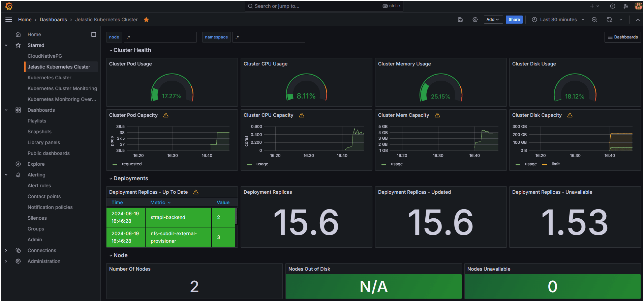Open the Metric column filter dropdown

coord(169,203)
